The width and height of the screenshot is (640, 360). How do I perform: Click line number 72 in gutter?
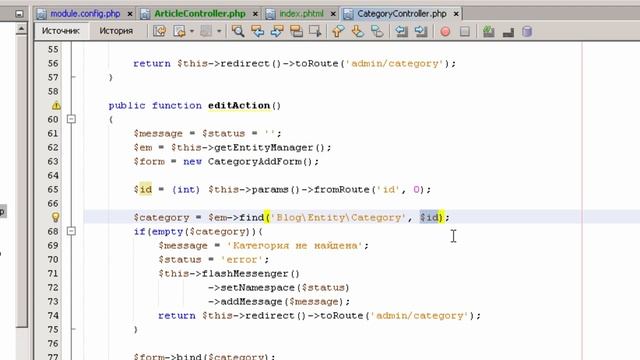53,287
